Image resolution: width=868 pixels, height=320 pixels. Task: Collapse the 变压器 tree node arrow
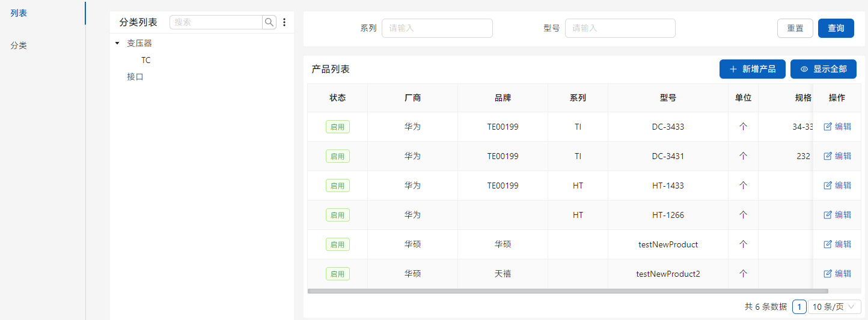[x=117, y=43]
